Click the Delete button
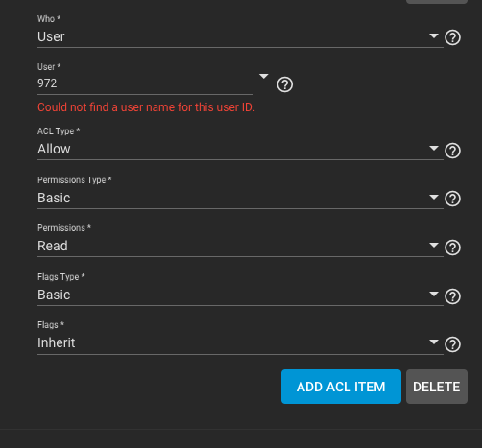The width and height of the screenshot is (482, 448). (x=437, y=387)
